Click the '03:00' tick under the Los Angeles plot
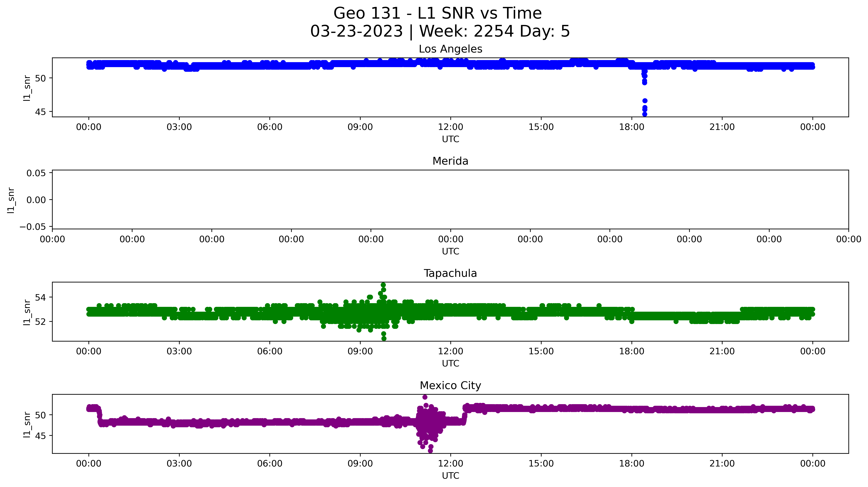 click(179, 127)
